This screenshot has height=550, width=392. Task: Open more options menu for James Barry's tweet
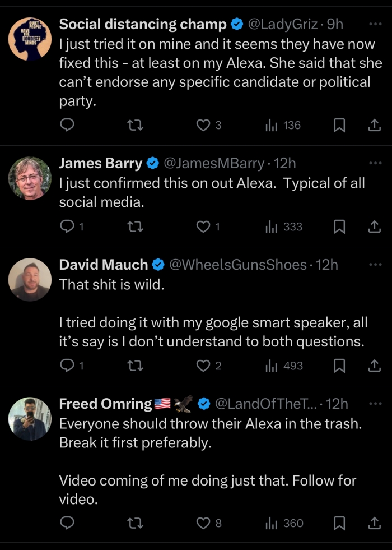tap(374, 163)
